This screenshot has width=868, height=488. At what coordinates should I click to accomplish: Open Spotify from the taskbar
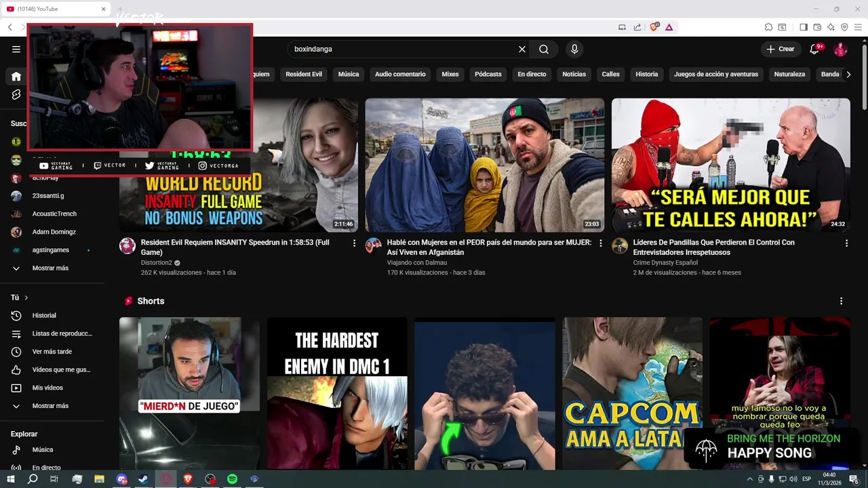click(x=233, y=479)
